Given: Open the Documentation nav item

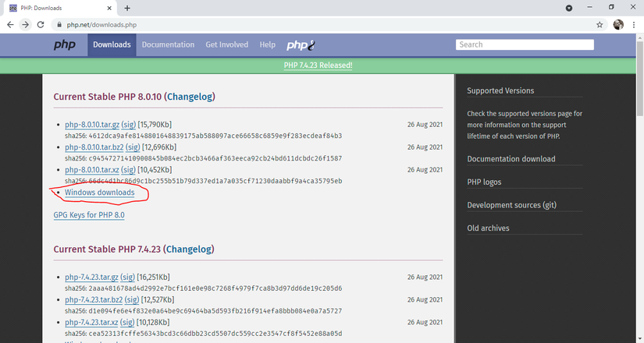Looking at the screenshot, I should pos(168,44).
